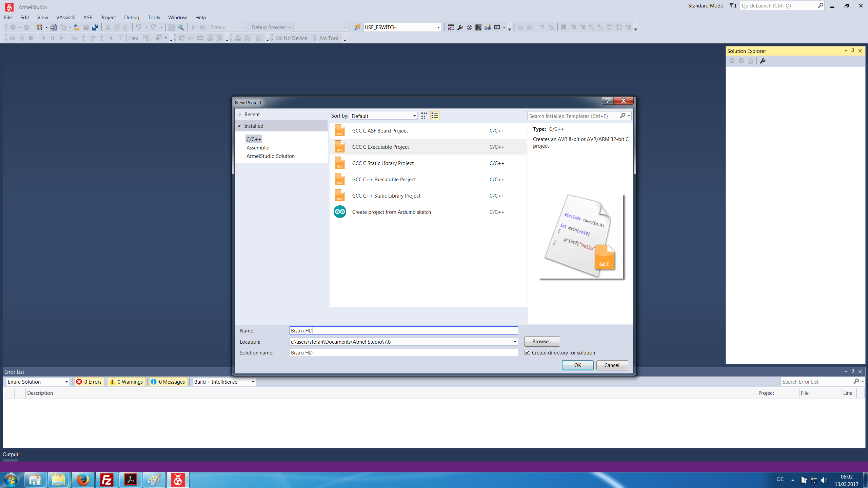The width and height of the screenshot is (868, 488).
Task: Expand the Recent templates node
Action: point(240,115)
